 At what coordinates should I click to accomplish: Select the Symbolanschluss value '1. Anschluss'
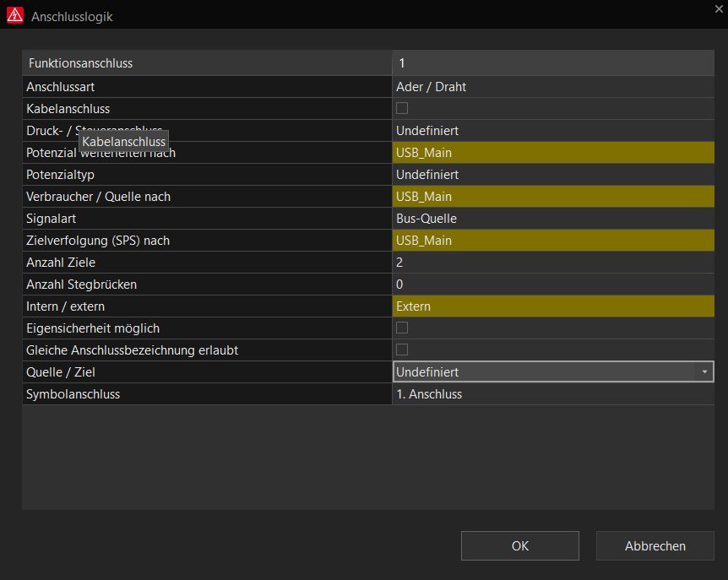click(553, 394)
